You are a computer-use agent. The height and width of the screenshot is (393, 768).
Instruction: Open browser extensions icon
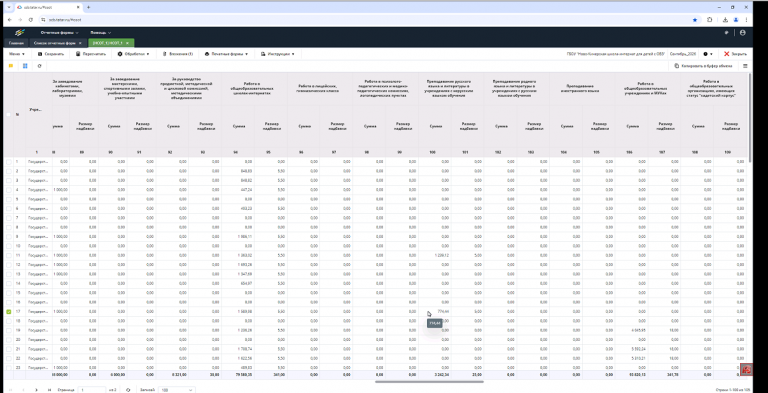point(710,20)
